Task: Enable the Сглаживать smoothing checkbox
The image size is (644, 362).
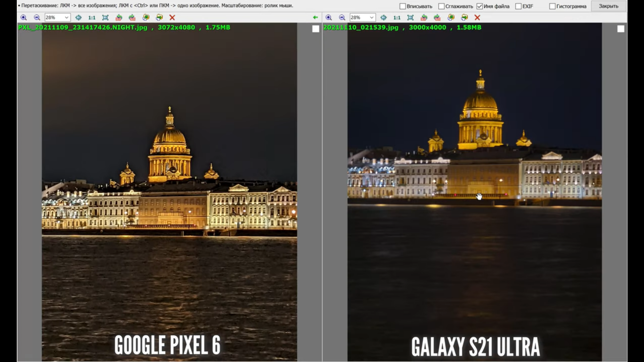Action: pos(441,6)
